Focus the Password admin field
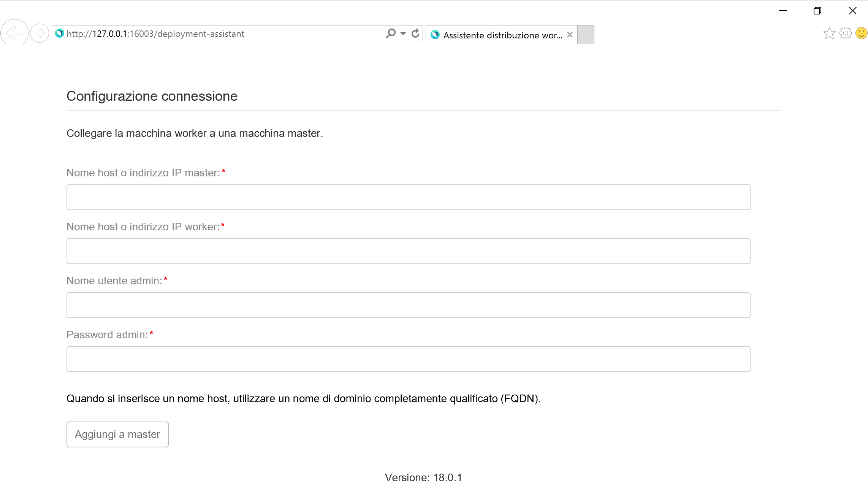The width and height of the screenshot is (868, 493). click(x=408, y=359)
